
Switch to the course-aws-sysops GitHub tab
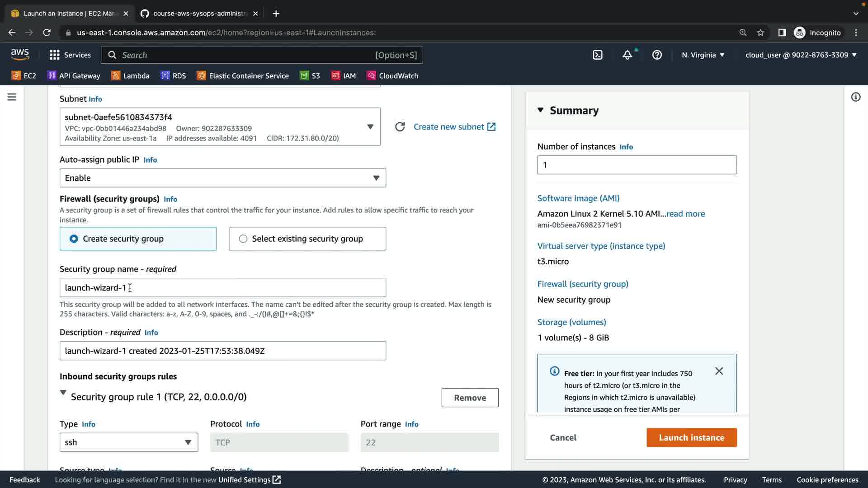[199, 14]
